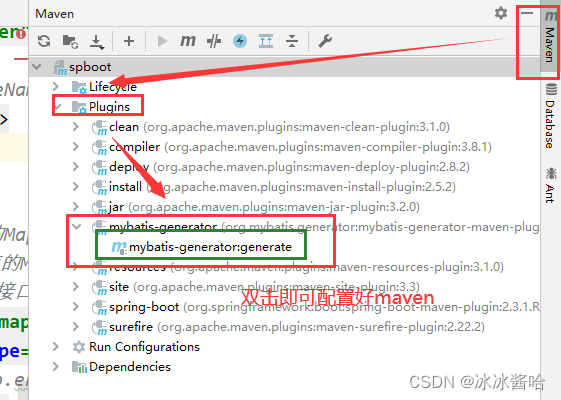Click Show Dependencies diagram icon

[266, 41]
